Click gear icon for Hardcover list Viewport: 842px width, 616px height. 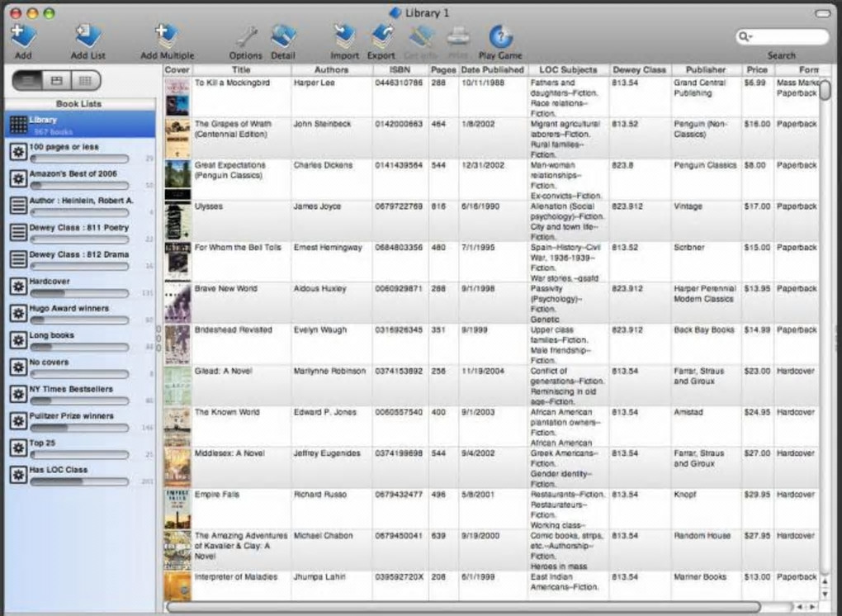[x=18, y=287]
